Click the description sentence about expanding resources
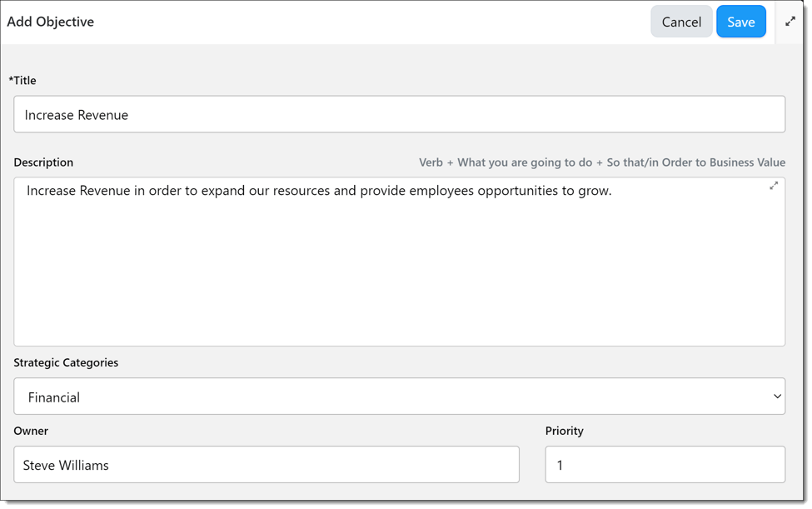Screen dimensions: 812x509 pyautogui.click(x=319, y=191)
